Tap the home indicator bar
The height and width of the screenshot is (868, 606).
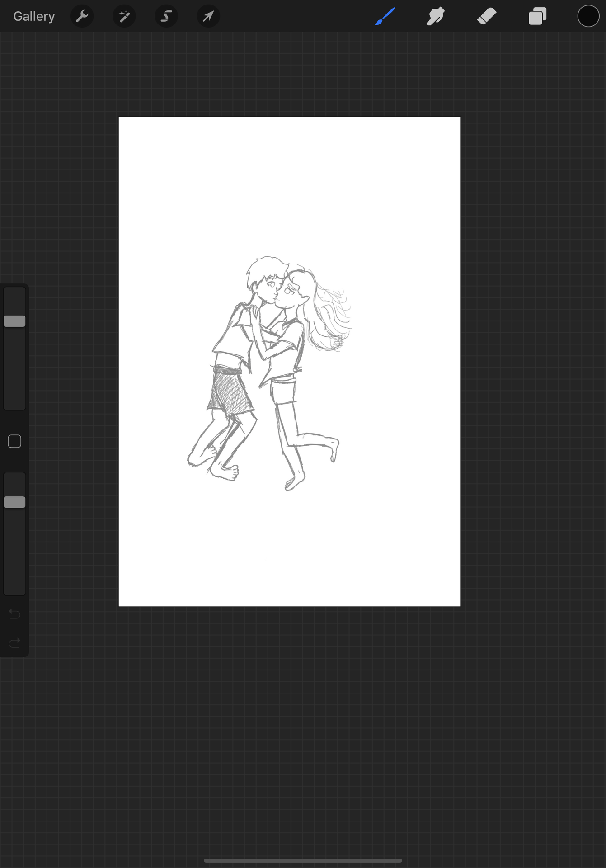[303, 860]
